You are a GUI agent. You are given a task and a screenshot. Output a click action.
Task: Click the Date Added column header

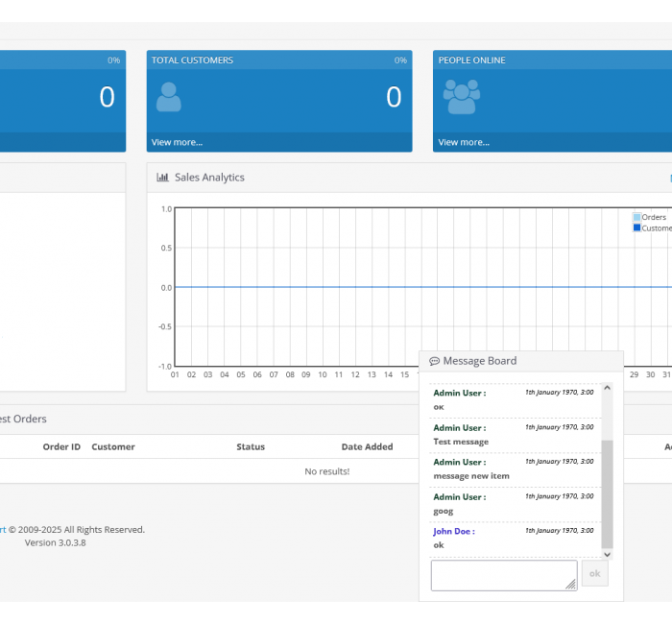tap(367, 446)
